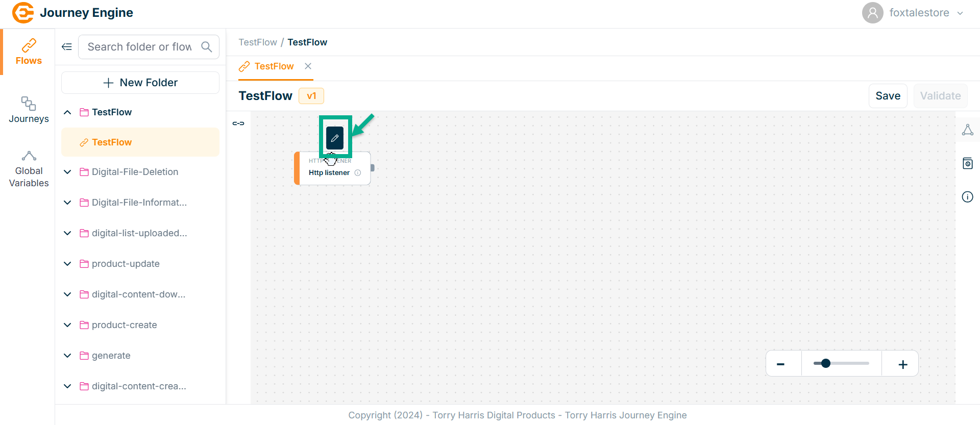Viewport: 980px width, 425px height.
Task: Click the info icon on right panel
Action: (x=967, y=197)
